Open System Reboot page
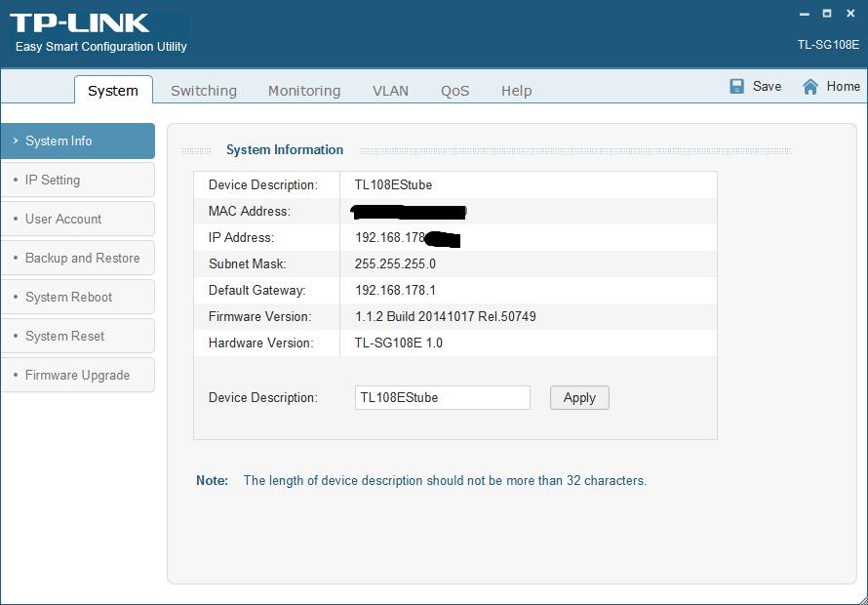 click(77, 297)
